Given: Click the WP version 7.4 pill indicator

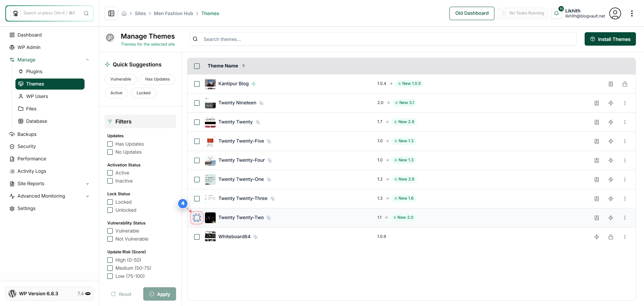Looking at the screenshot, I should [x=84, y=294].
